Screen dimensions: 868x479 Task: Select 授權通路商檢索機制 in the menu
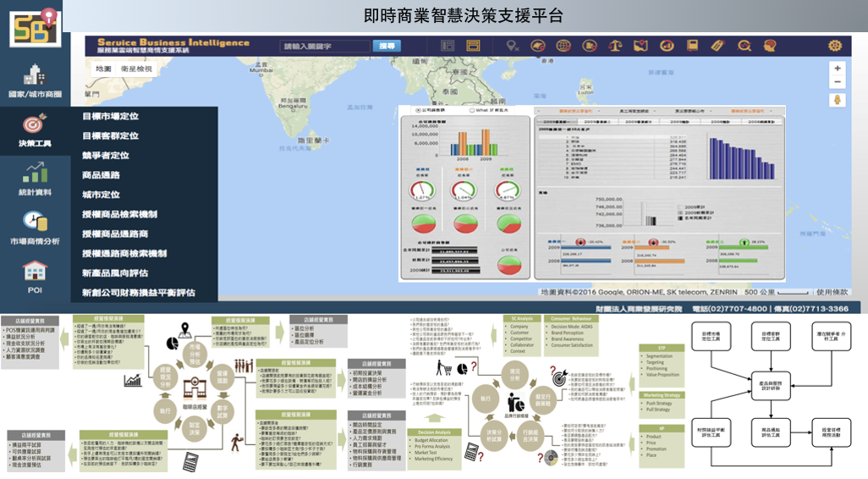coord(124,254)
